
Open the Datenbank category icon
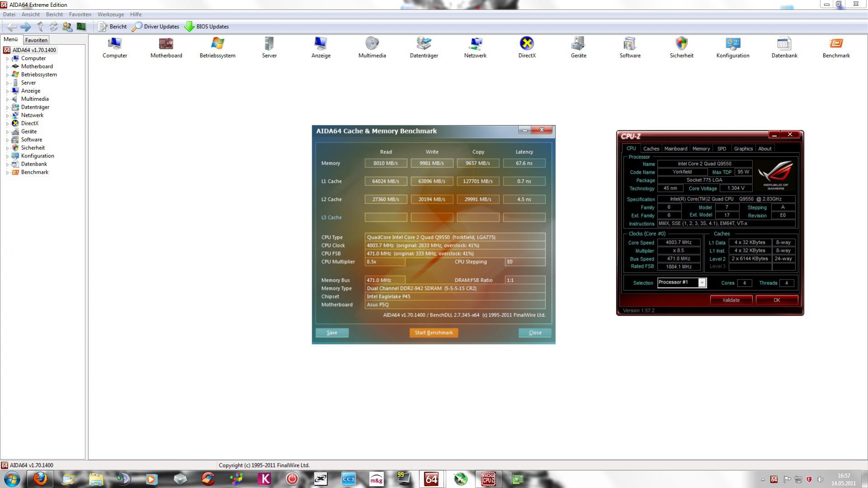784,47
